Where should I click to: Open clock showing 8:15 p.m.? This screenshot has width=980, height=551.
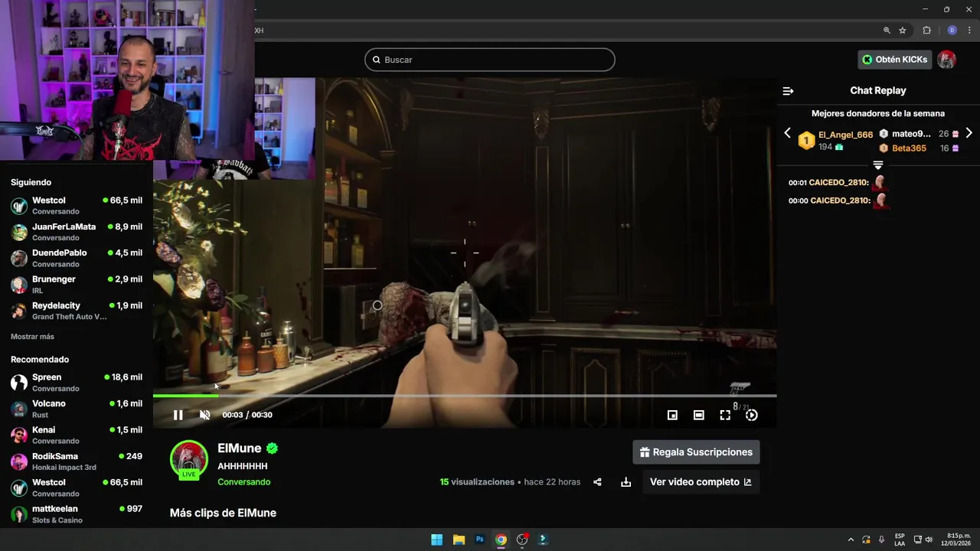click(x=956, y=540)
